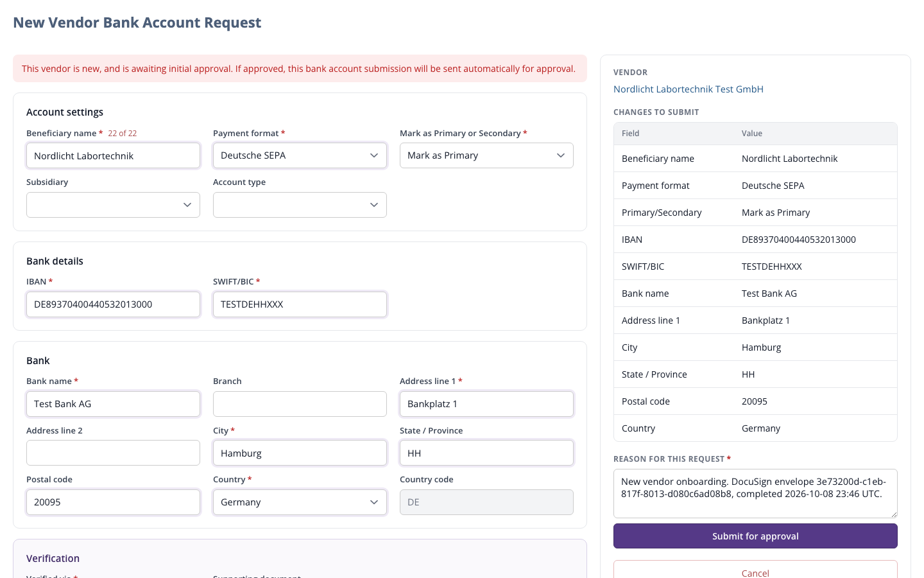
Task: Click the disabled Country code field
Action: pos(486,502)
